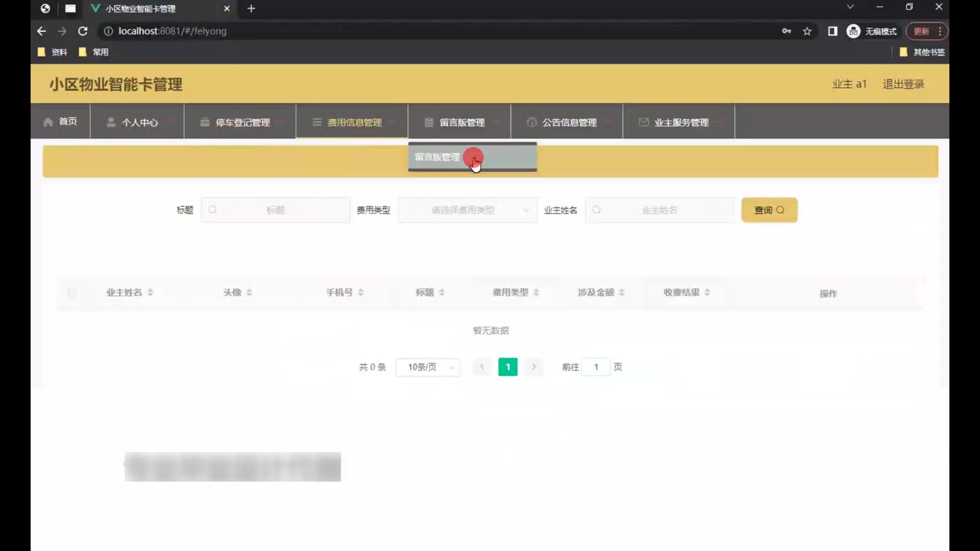This screenshot has height=551, width=980.
Task: Click the browser reload icon
Action: [82, 31]
